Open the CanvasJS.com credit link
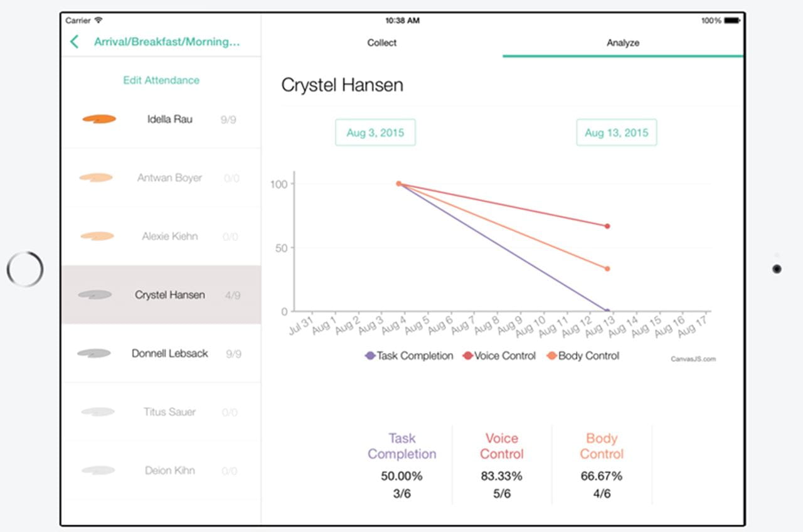Screen dimensions: 803x532 click(x=693, y=359)
